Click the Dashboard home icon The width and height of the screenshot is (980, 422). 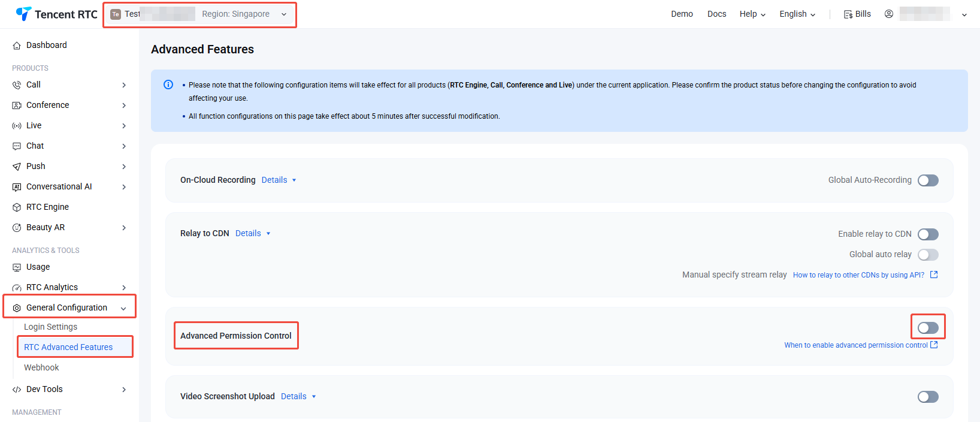[x=17, y=46]
